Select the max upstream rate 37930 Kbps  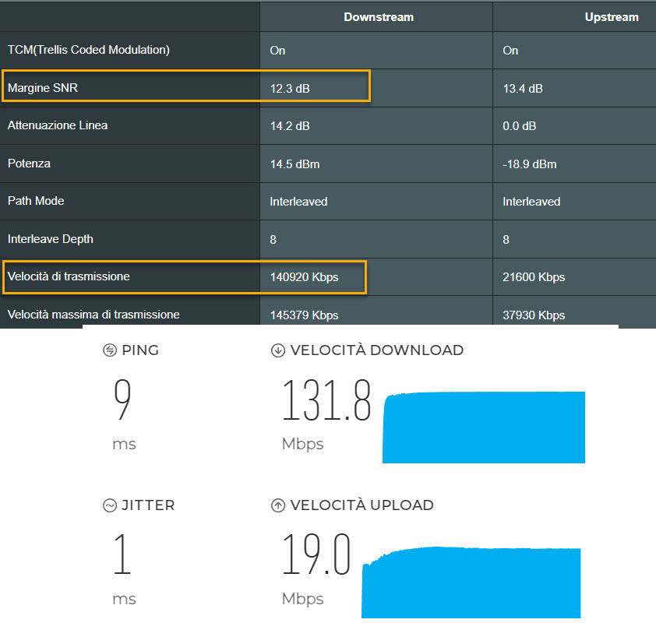click(534, 315)
